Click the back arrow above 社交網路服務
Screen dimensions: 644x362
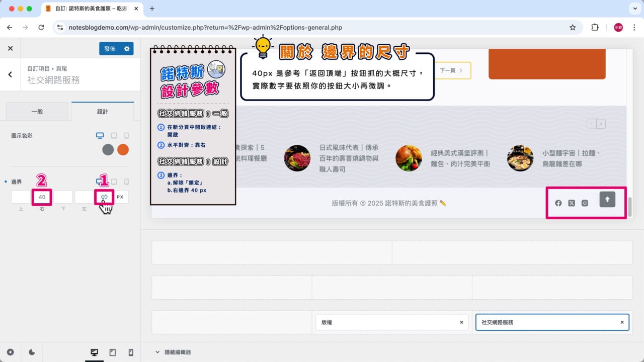9,74
